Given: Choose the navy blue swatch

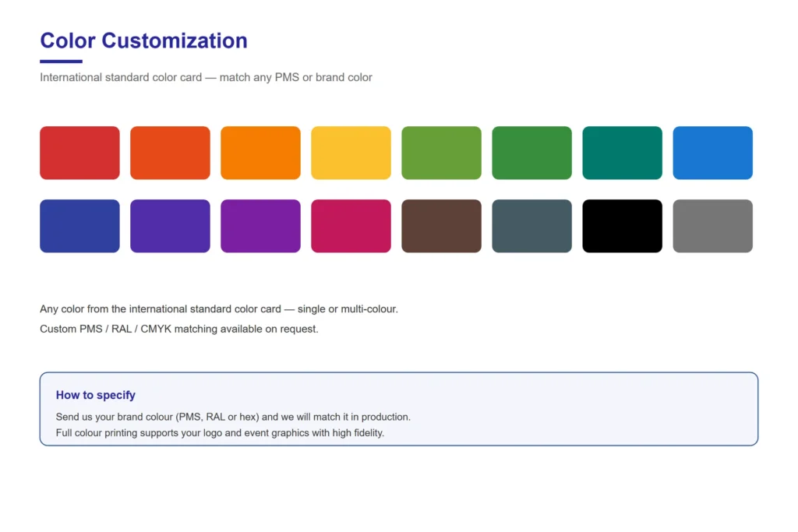Looking at the screenshot, I should 80,226.
